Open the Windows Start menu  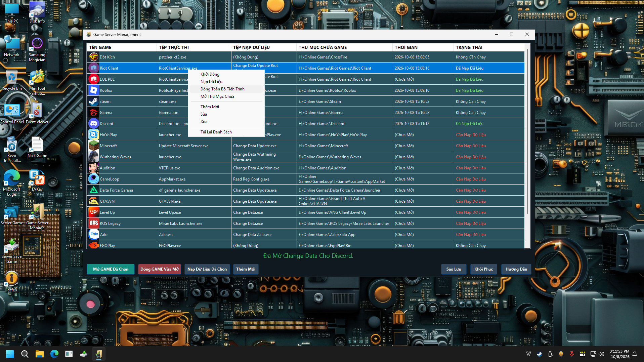point(10,354)
